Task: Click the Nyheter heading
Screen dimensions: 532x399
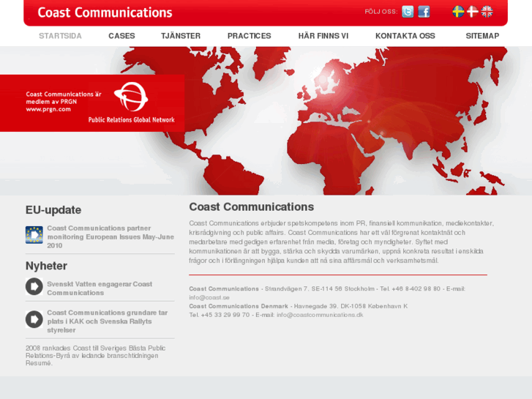Action: coord(47,266)
